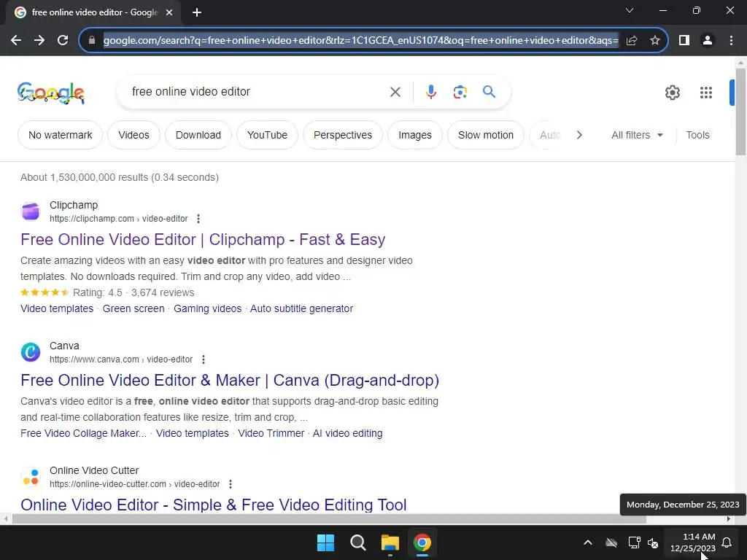Viewport: 747px width, 560px height.
Task: Open Chrome three-dot menu
Action: tap(731, 41)
